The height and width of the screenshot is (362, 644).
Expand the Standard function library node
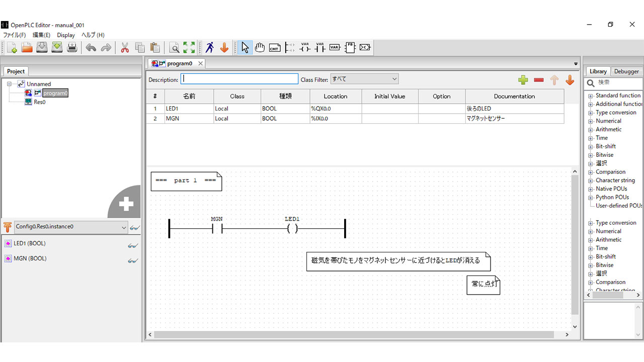pyautogui.click(x=591, y=96)
